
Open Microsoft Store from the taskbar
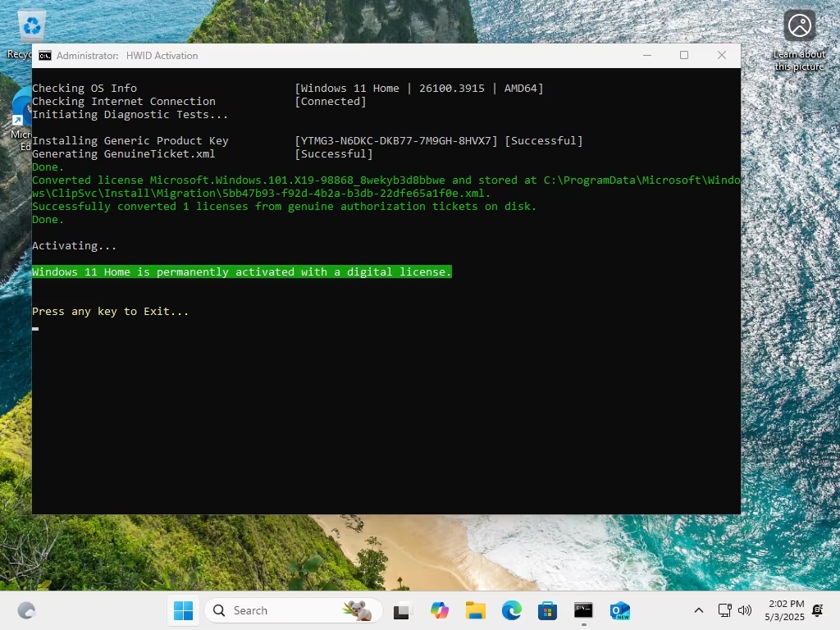[x=547, y=610]
